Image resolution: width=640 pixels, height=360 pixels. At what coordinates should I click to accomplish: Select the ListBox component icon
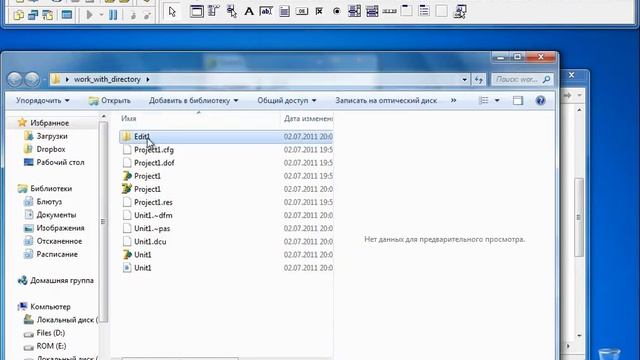coord(354,11)
